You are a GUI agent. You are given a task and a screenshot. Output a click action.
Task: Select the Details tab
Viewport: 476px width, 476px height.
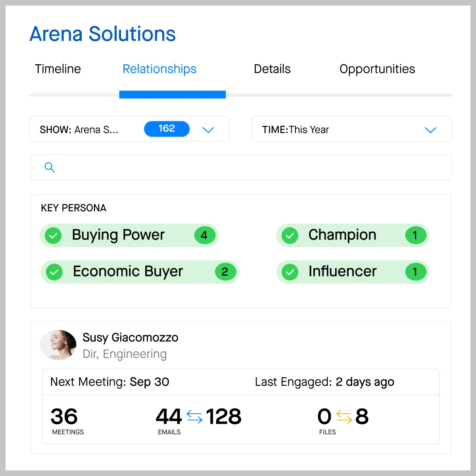point(272,69)
